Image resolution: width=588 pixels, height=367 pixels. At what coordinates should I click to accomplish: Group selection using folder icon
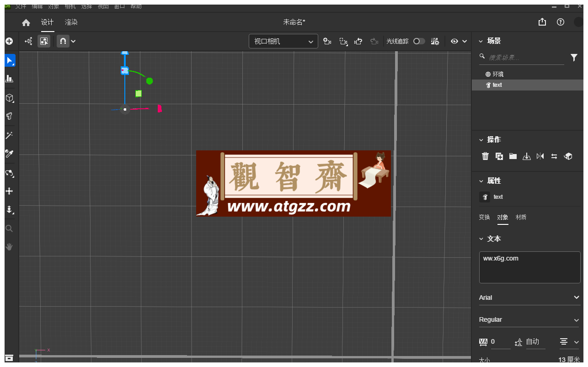(x=513, y=156)
